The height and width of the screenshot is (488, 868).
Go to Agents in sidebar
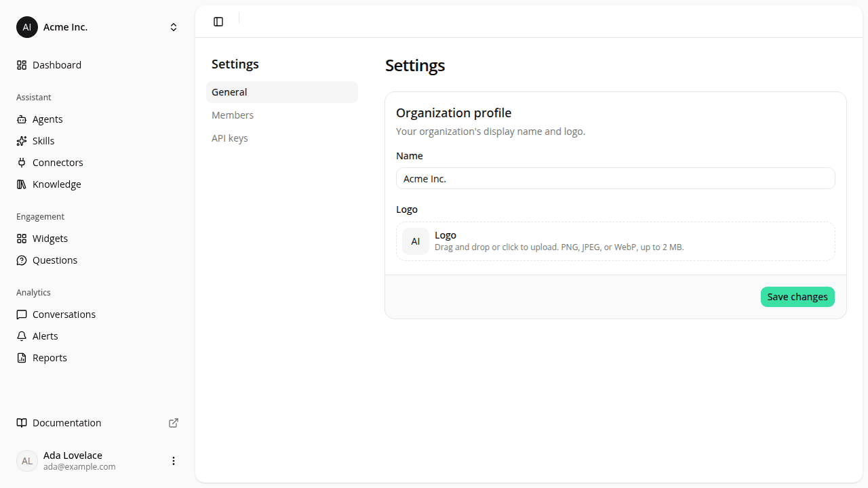point(98,119)
